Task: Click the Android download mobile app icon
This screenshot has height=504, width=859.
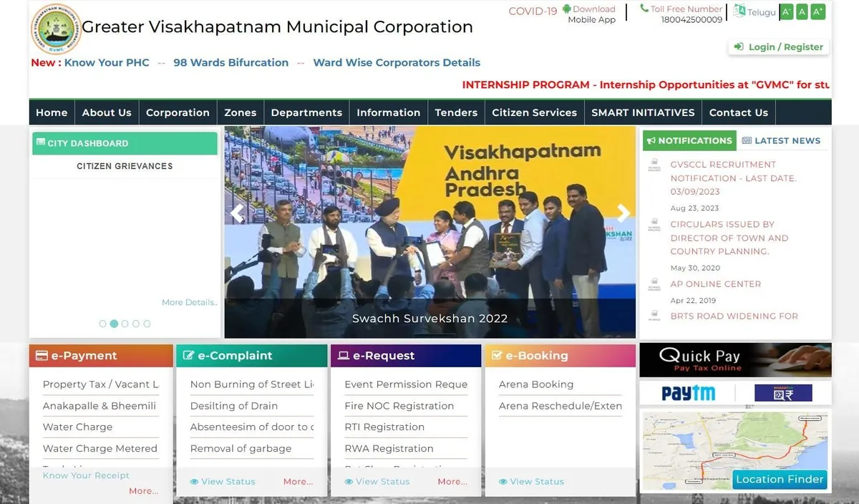Action: tap(567, 9)
